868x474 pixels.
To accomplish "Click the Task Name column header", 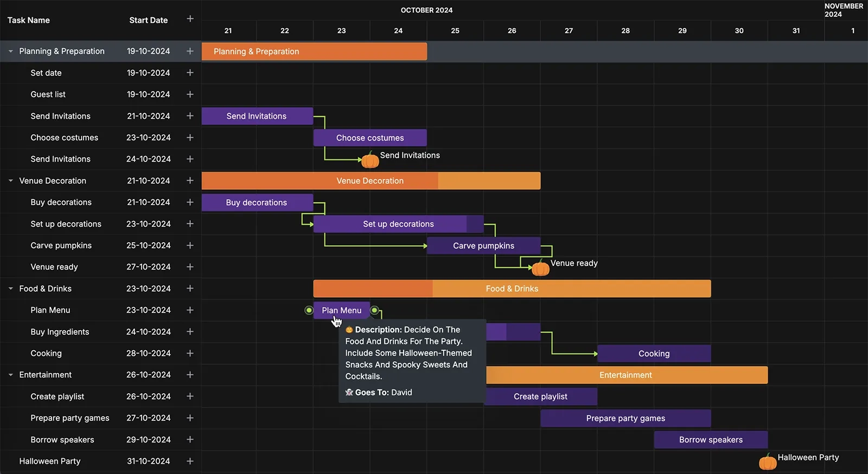I will click(29, 20).
